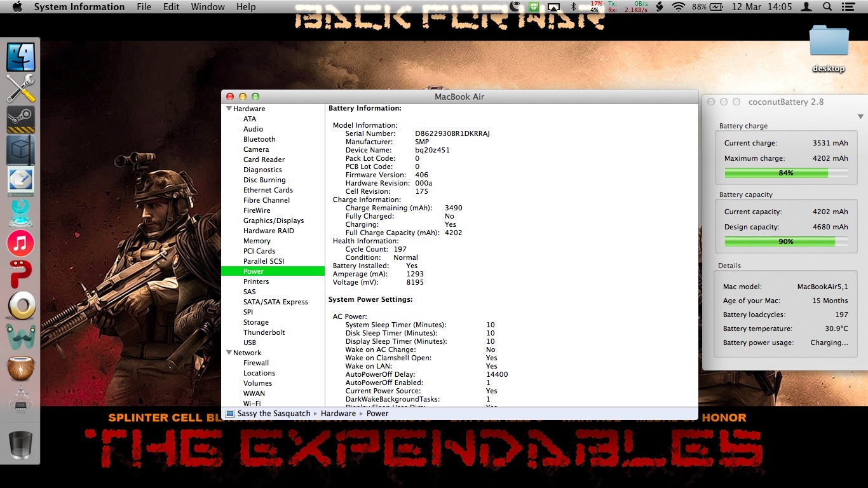
Task: Open the System Information app menu
Action: coord(79,7)
